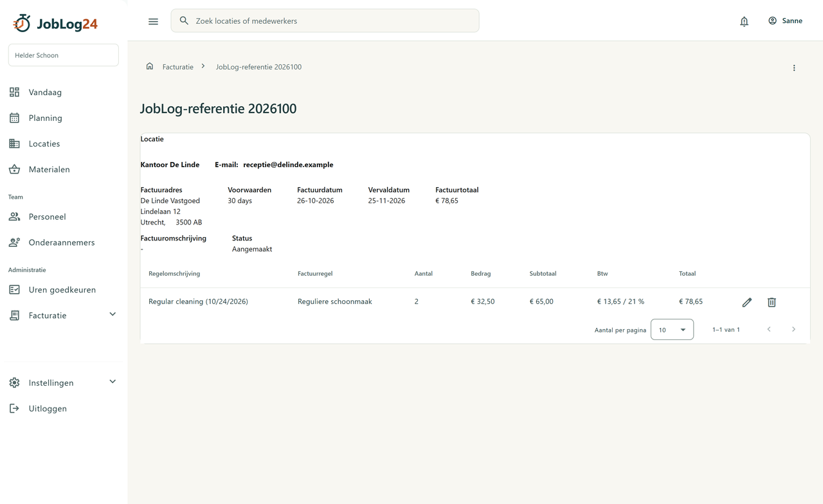Image resolution: width=823 pixels, height=504 pixels.
Task: Click the Aangemaakt status value
Action: point(252,249)
